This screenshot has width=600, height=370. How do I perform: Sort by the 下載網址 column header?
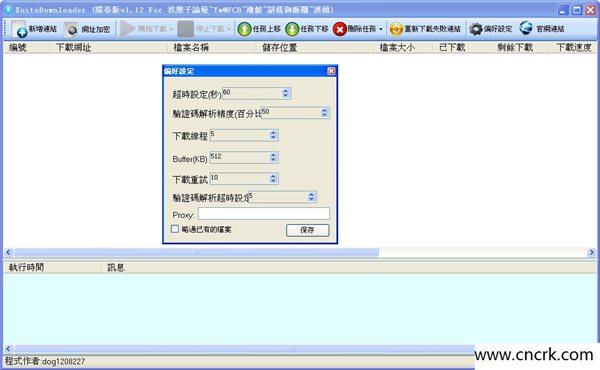coord(108,47)
